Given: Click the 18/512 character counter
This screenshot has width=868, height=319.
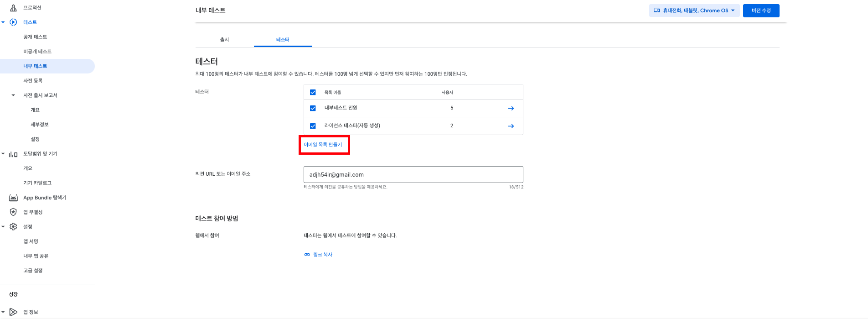Looking at the screenshot, I should pyautogui.click(x=516, y=187).
